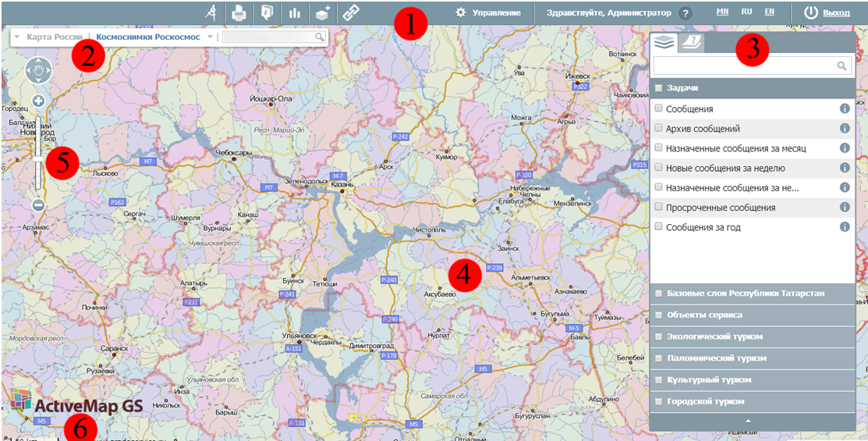Select Космоснимки Роскосмос base map
Image resolution: width=868 pixels, height=441 pixels.
(148, 37)
